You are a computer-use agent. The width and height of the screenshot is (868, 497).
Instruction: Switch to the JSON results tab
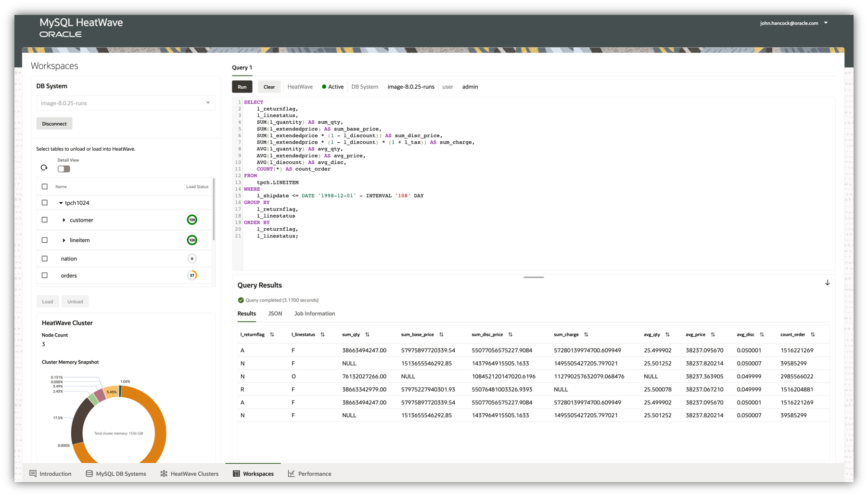[x=275, y=313]
